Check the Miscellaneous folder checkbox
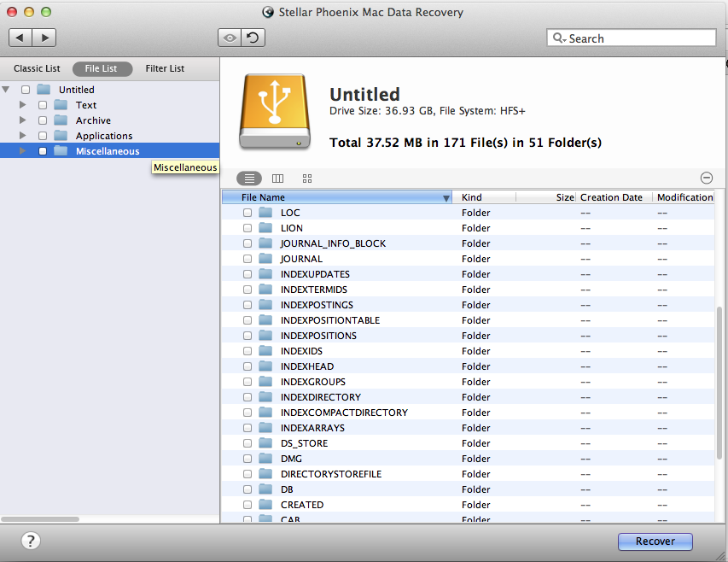 point(43,151)
